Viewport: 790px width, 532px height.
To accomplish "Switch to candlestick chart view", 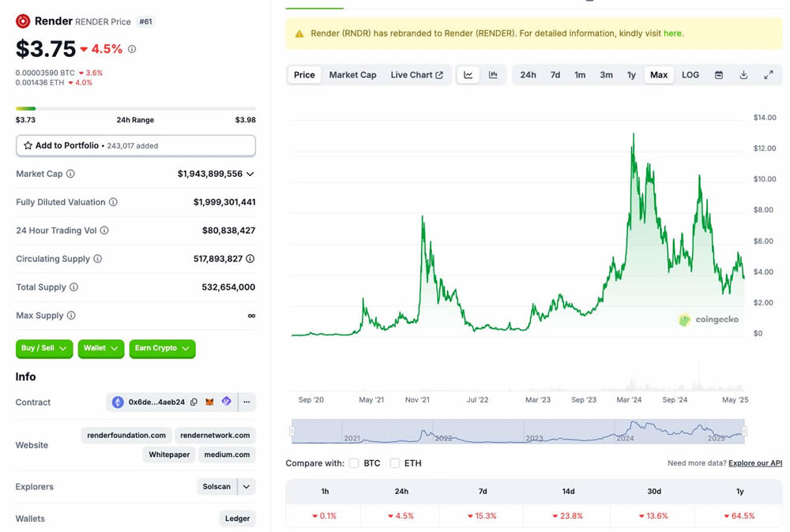I will [493, 75].
